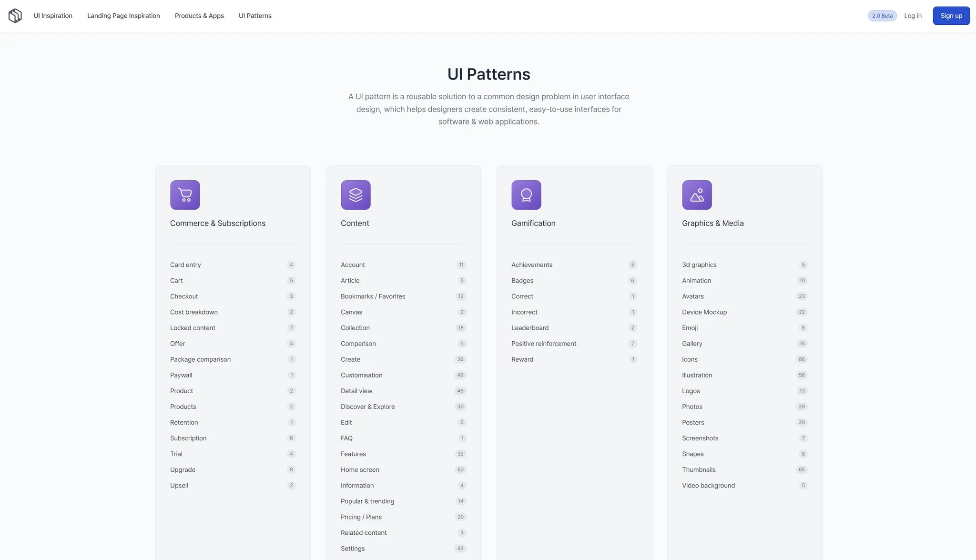Open the Pricing / Plans pattern

click(x=361, y=517)
